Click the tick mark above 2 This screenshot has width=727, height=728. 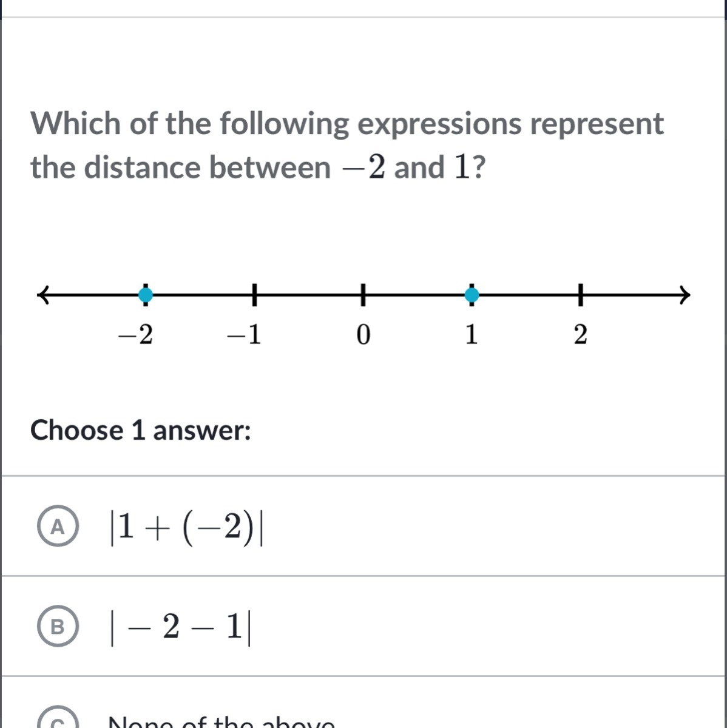click(x=581, y=295)
